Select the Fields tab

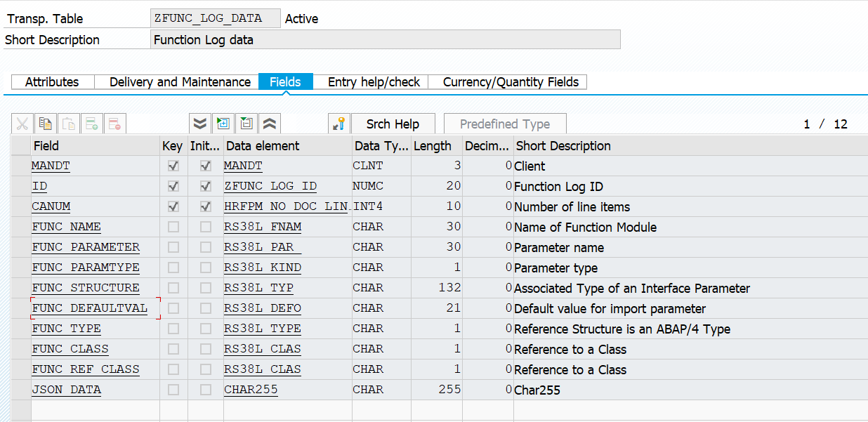click(285, 82)
